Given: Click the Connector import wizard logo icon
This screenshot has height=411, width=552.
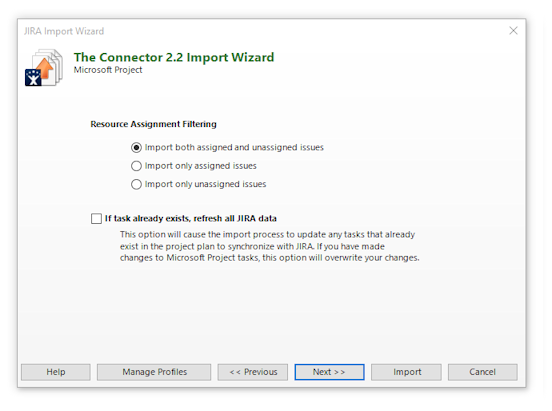Looking at the screenshot, I should pyautogui.click(x=44, y=68).
